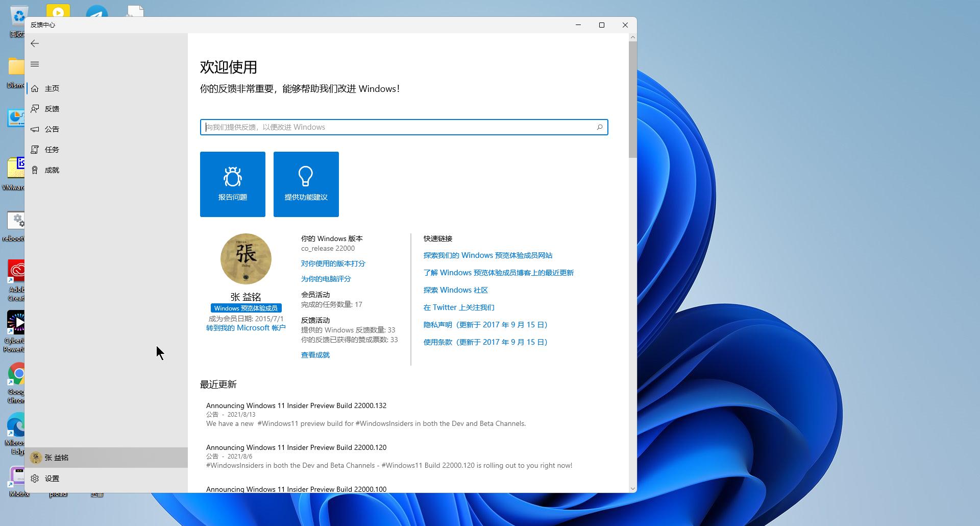Click the small avatar in sidebar bottom
This screenshot has height=526, width=980.
35,458
